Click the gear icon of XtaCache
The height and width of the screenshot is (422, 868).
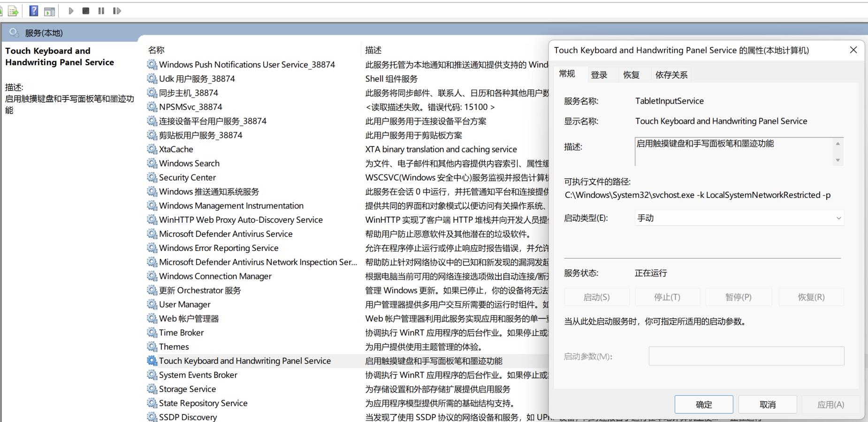pyautogui.click(x=152, y=149)
